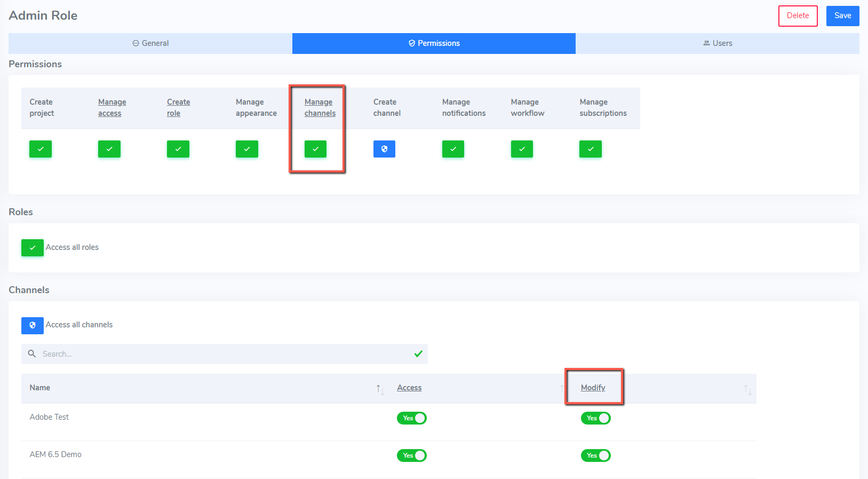Select the AEM 6.5 Demo channel name
Image resolution: width=868 pixels, height=479 pixels.
tap(55, 454)
